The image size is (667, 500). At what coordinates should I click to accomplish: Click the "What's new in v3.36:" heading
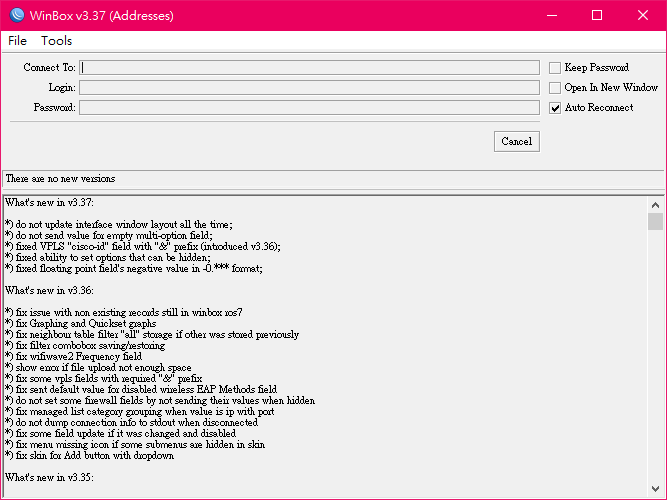tap(49, 291)
